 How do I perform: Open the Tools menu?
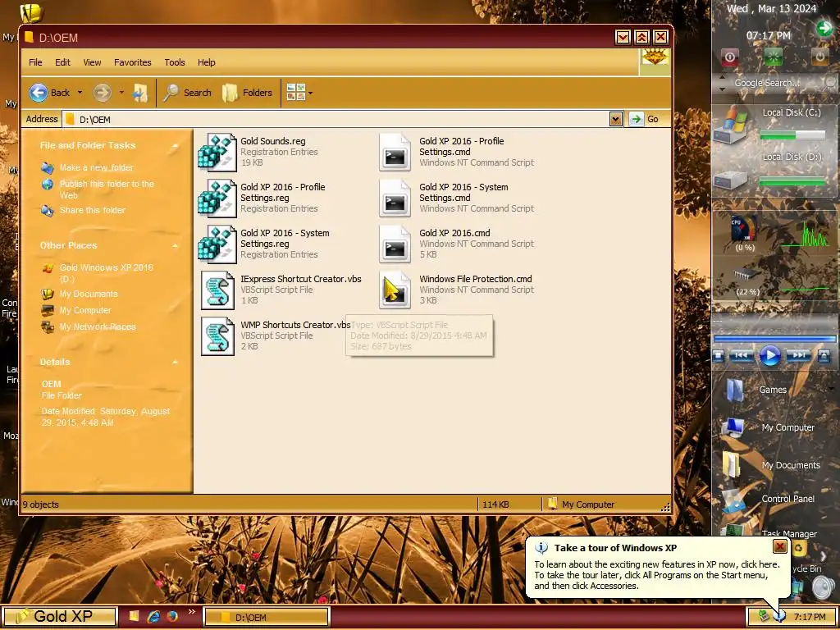click(175, 62)
